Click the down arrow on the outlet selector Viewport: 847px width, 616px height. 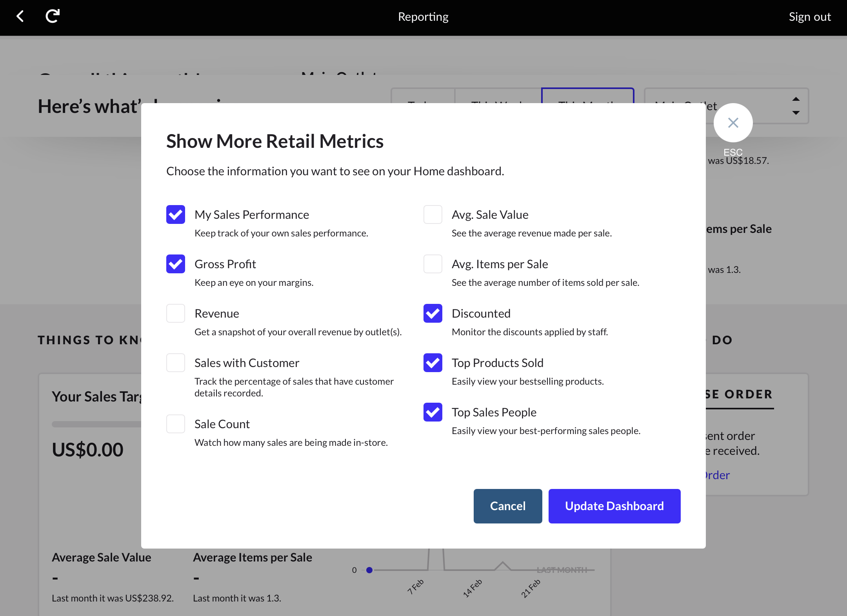[796, 114]
